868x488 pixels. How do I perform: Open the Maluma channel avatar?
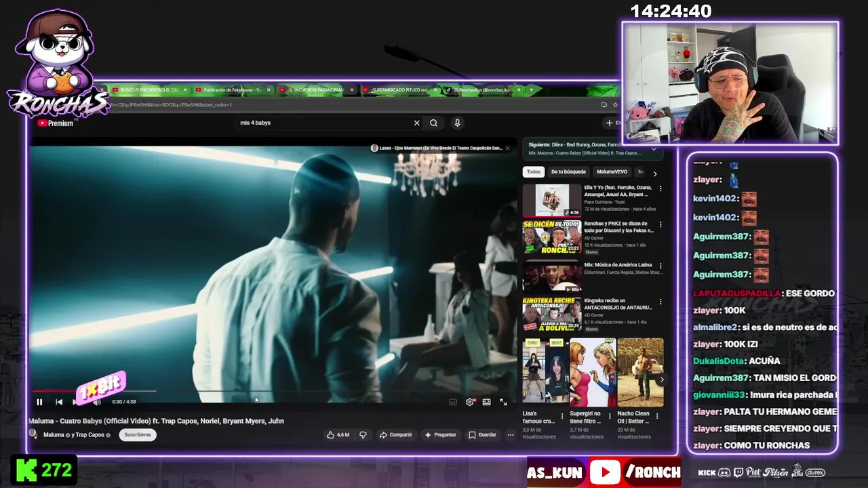pos(33,434)
